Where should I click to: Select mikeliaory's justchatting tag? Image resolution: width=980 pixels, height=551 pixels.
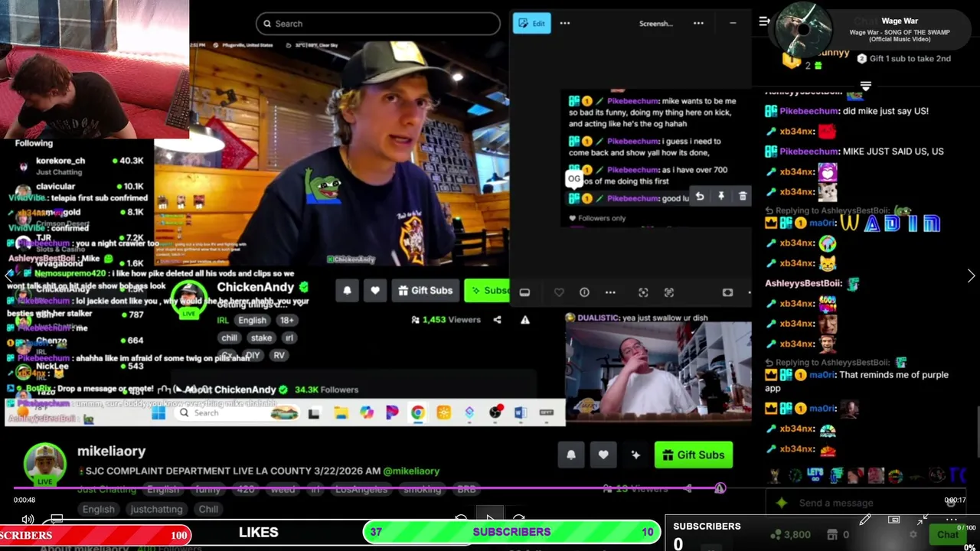click(156, 510)
